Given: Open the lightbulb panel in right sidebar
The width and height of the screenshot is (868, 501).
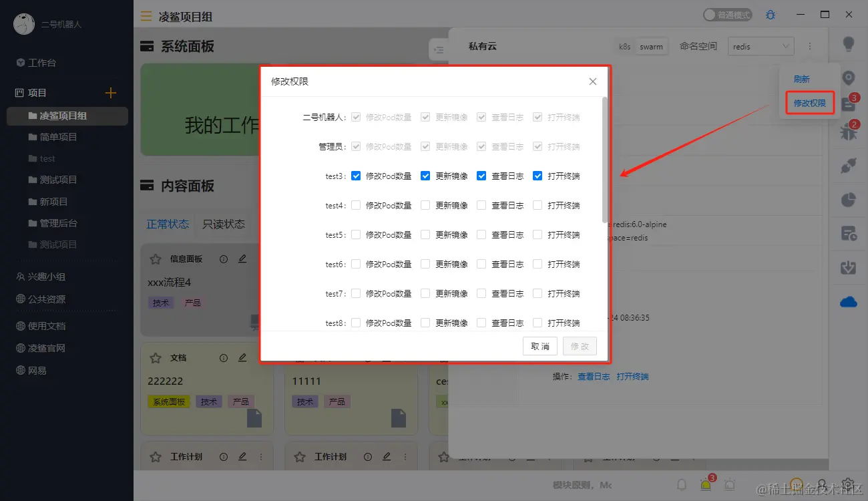Looking at the screenshot, I should 849,45.
